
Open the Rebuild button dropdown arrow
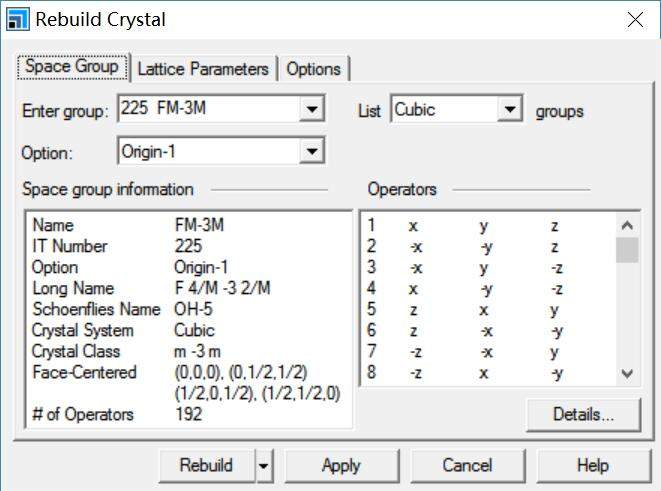click(263, 465)
